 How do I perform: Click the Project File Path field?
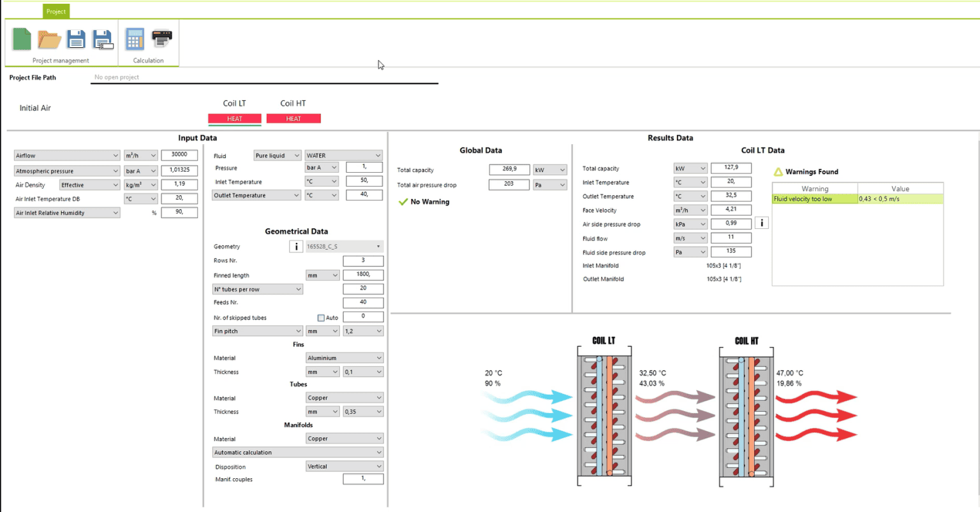[x=264, y=77]
